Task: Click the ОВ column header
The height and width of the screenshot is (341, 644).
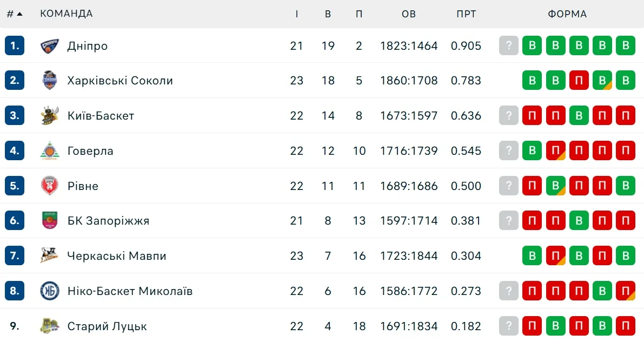Action: [409, 14]
